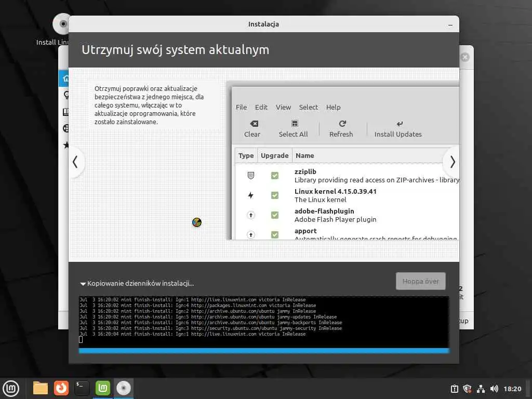Viewport: 532px width, 399px height.
Task: Select the Linux kernel 4.15.0.39.41 entry
Action: [x=335, y=191]
